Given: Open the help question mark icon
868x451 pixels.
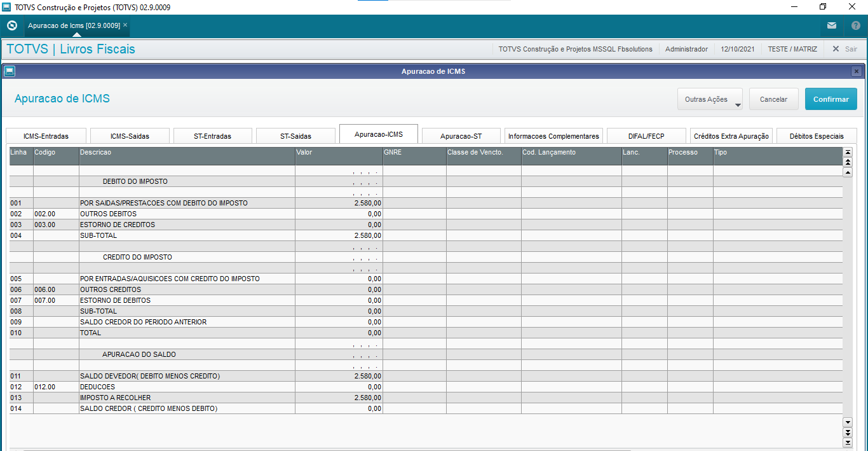Looking at the screenshot, I should tap(855, 25).
